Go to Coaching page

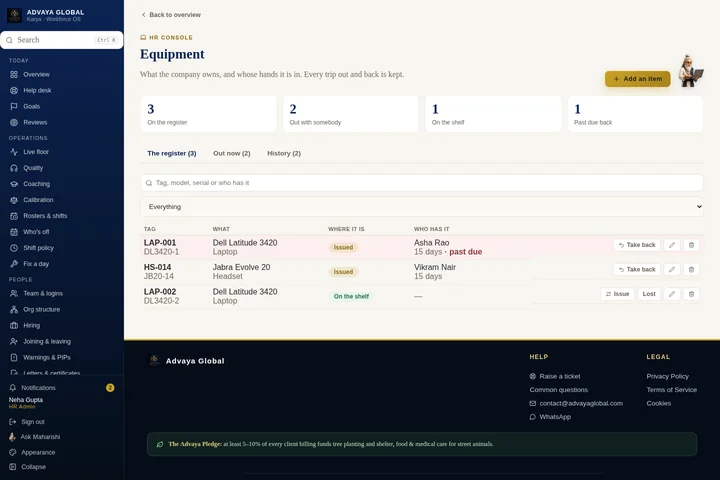[36, 184]
